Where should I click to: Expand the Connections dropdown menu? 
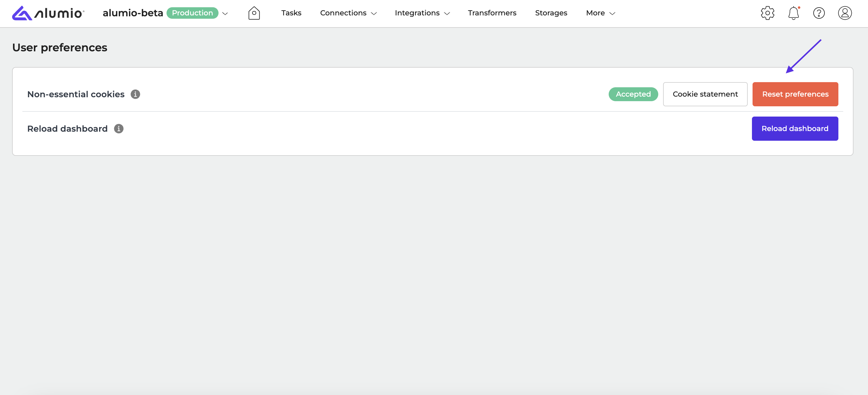[x=348, y=13]
